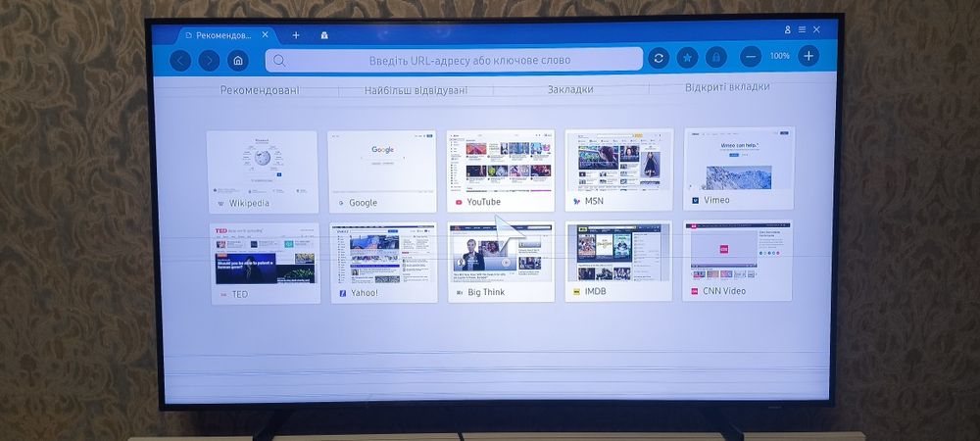980x441 pixels.
Task: Zoom out with the minus button
Action: [x=751, y=56]
